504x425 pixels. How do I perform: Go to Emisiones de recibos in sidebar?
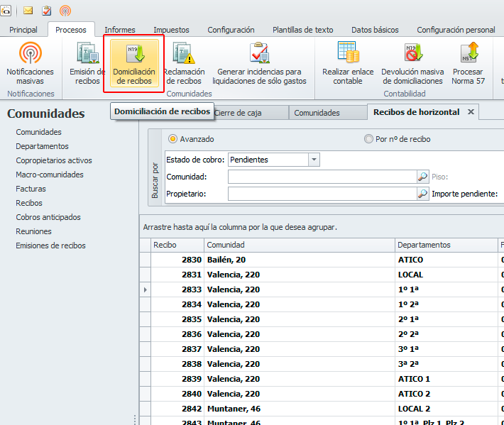click(x=50, y=245)
